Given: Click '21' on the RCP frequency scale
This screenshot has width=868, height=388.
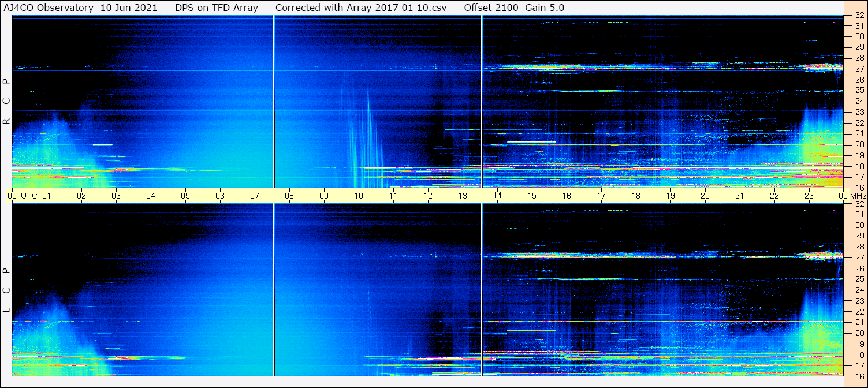Looking at the screenshot, I should 859,134.
